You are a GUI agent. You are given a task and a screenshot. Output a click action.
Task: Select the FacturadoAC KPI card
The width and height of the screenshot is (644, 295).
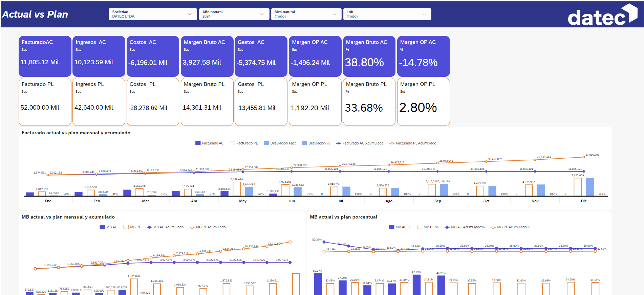click(45, 56)
